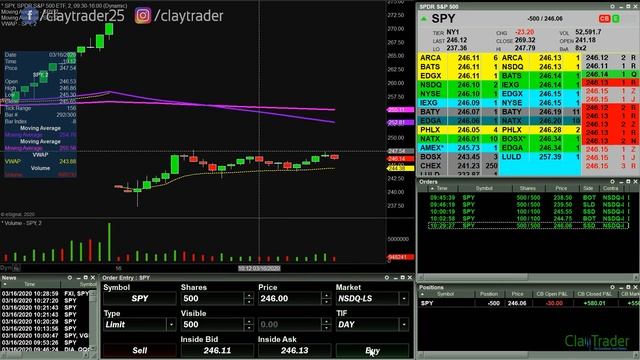Select the 10:02:58 SPY BOT order row
640x360 pixels.
pos(529,218)
